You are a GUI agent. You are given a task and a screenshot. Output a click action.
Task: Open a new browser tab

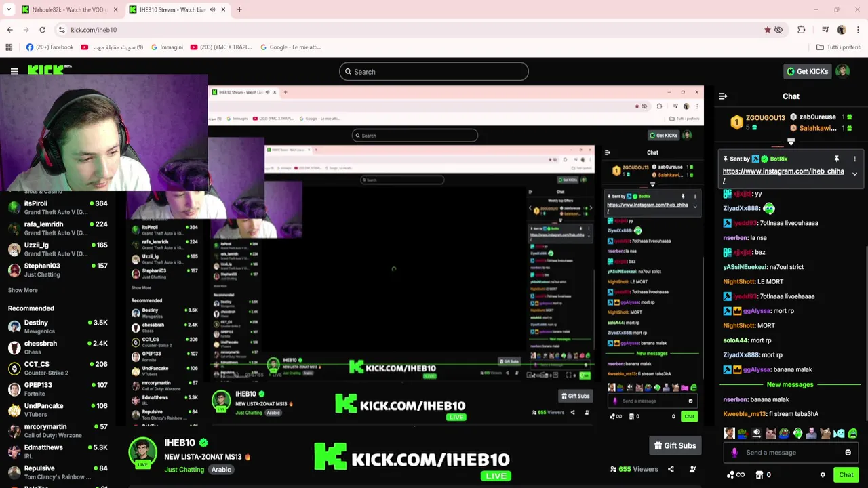[239, 9]
